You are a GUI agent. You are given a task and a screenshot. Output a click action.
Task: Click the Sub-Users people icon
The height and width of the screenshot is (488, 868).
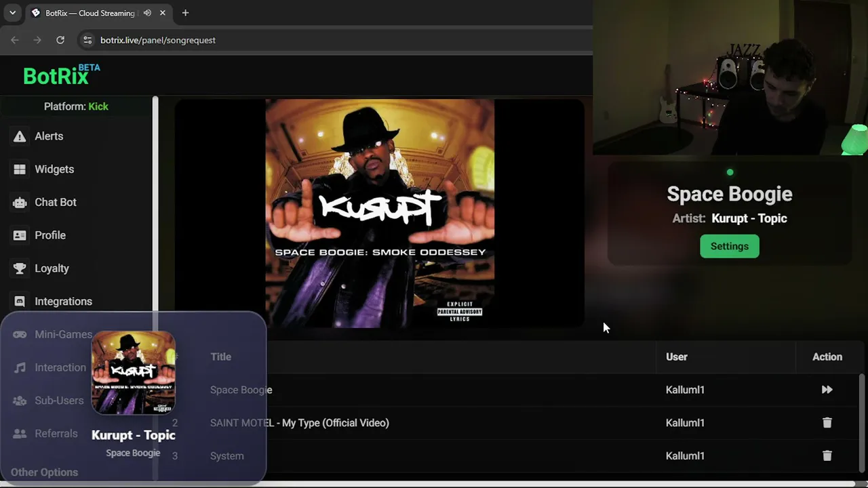coord(20,401)
